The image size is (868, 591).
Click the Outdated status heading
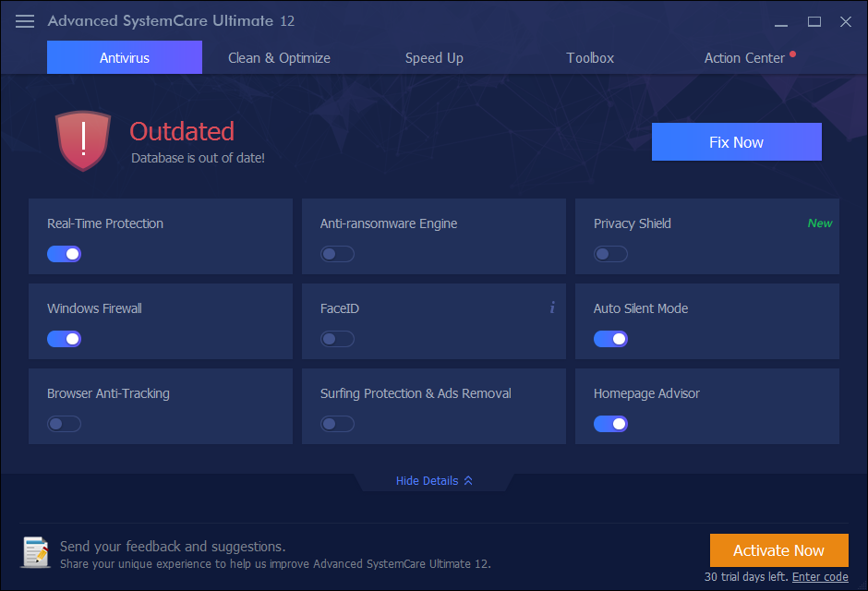[x=182, y=132]
